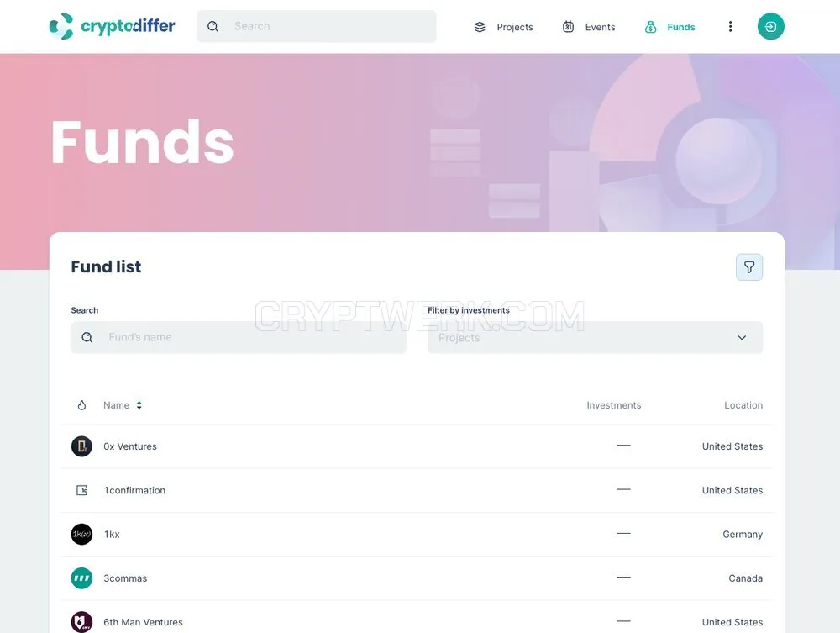The image size is (840, 633).
Task: Open the 1kx fund
Action: pos(417,535)
